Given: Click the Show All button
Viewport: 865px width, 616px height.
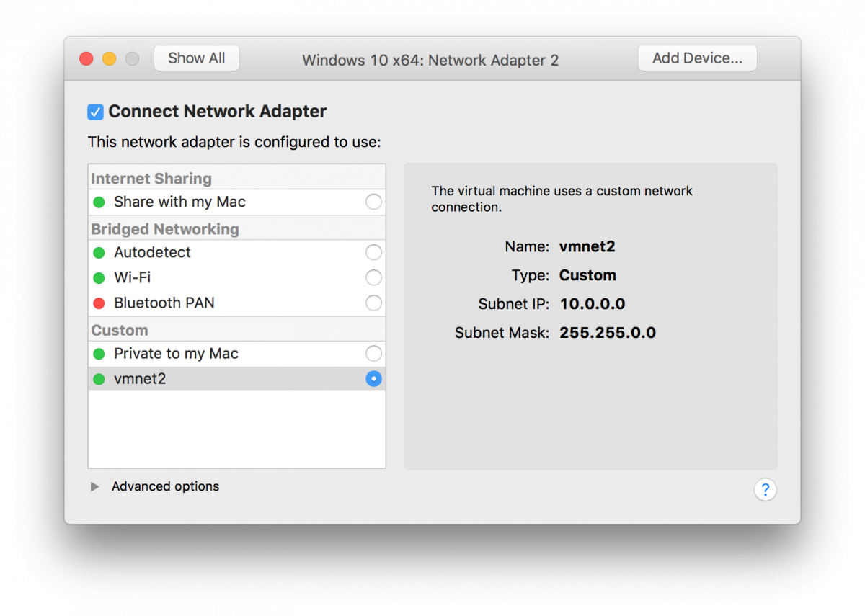Looking at the screenshot, I should point(196,58).
